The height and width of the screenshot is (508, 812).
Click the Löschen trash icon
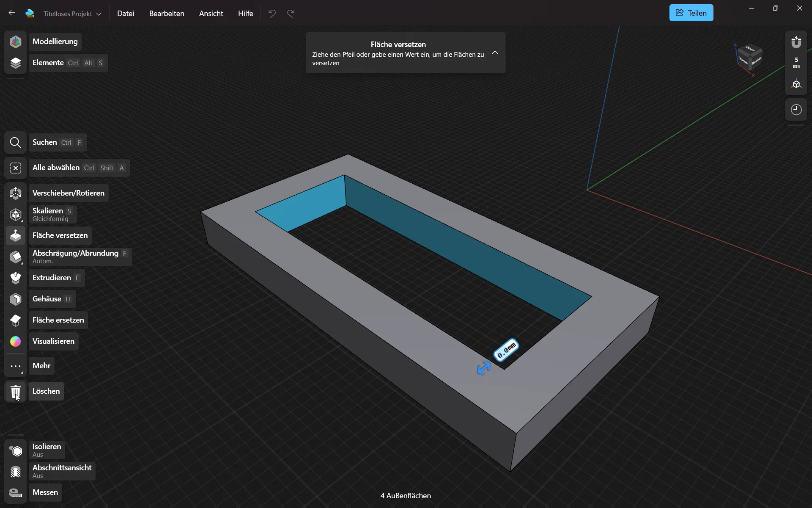coord(16,392)
